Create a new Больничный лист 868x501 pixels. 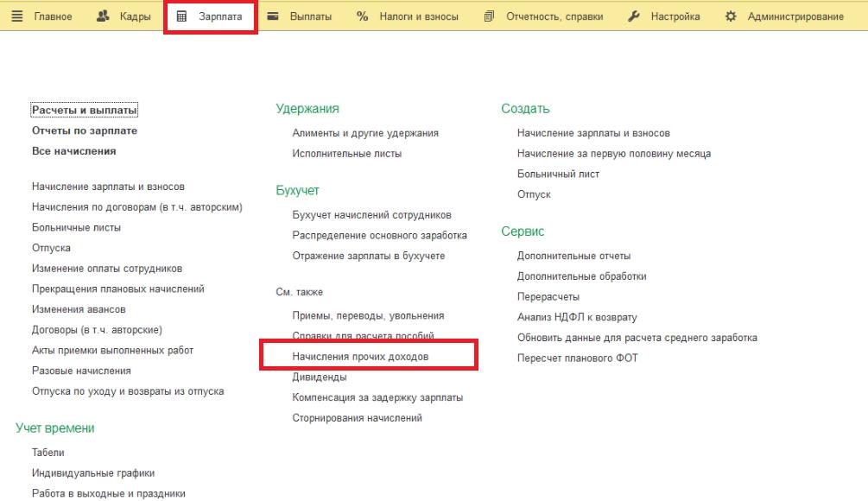(x=558, y=174)
